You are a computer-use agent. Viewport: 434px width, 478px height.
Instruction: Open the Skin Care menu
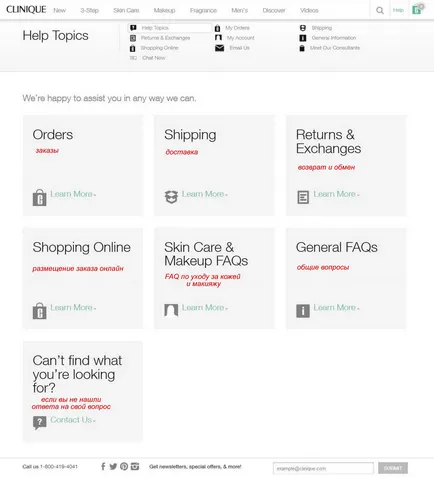[x=126, y=10]
